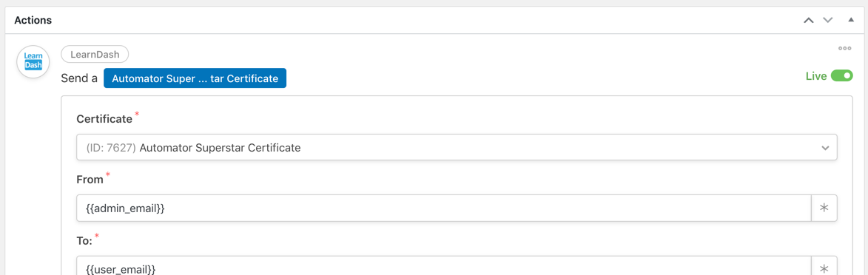Toggle the Live switch off
Screen dimensions: 868x275
842,76
